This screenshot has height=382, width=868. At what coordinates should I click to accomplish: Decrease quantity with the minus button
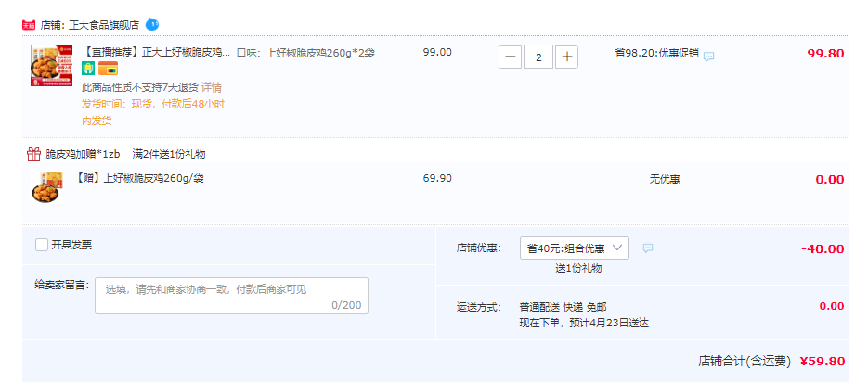[510, 57]
